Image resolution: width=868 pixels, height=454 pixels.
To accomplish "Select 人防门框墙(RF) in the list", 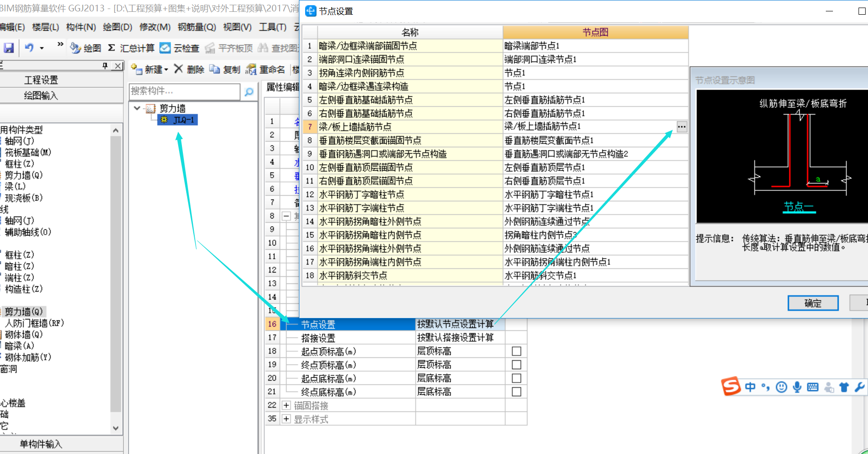I will (x=34, y=323).
